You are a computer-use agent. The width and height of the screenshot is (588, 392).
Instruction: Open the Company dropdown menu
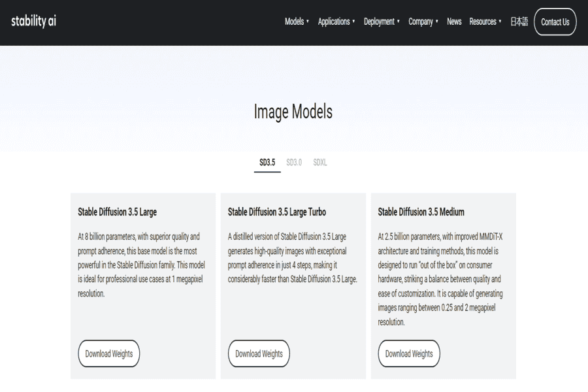(421, 22)
